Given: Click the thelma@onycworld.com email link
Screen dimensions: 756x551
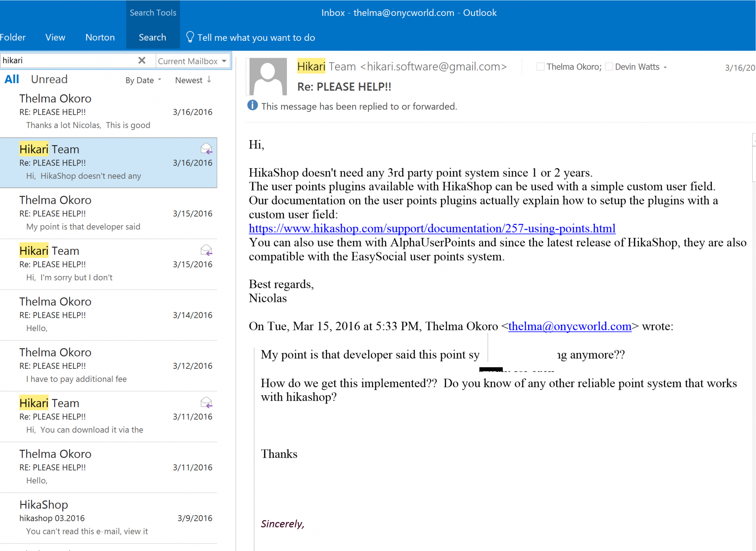Looking at the screenshot, I should tap(570, 326).
